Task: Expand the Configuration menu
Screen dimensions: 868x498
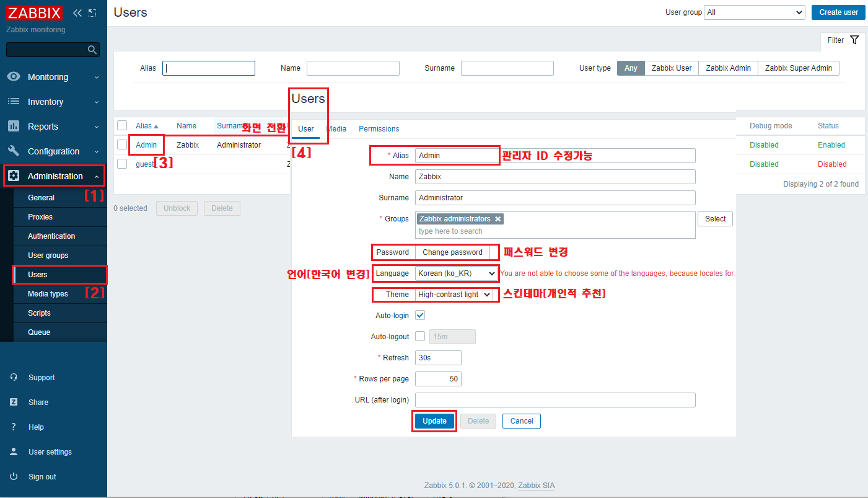Action: coord(53,151)
